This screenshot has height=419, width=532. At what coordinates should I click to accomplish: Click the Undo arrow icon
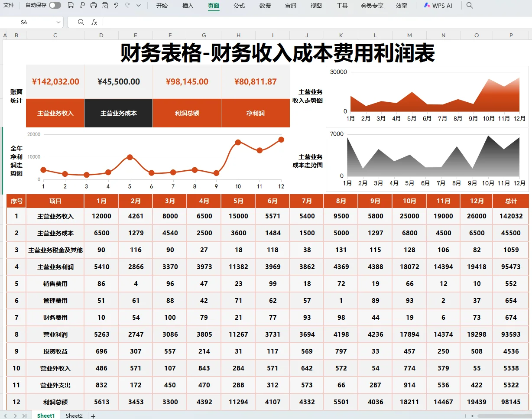pyautogui.click(x=116, y=6)
